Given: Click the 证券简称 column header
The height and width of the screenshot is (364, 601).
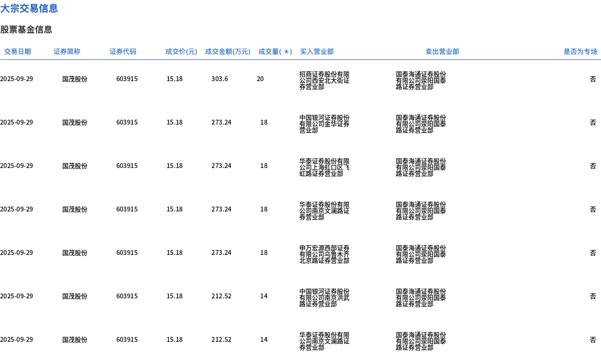Looking at the screenshot, I should point(67,52).
